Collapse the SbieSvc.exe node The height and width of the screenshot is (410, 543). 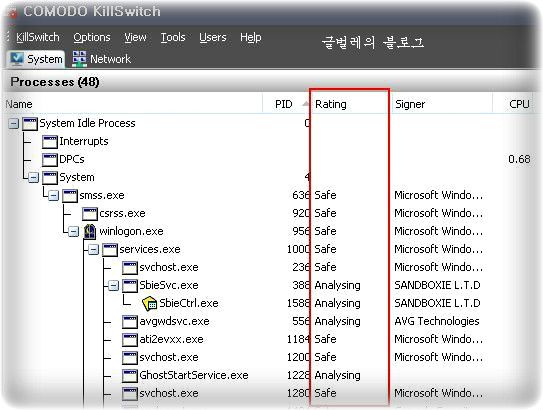[x=114, y=285]
